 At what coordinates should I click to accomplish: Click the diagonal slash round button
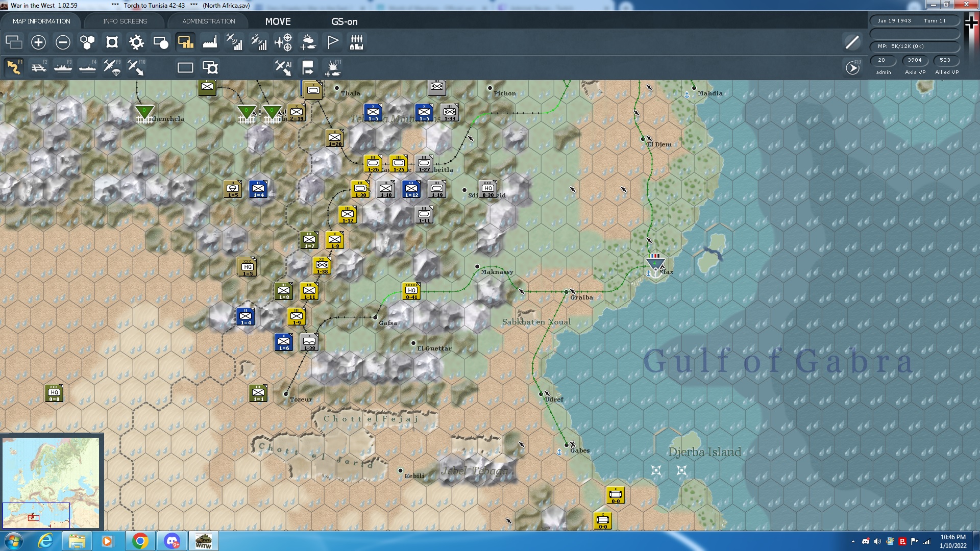coord(852,42)
